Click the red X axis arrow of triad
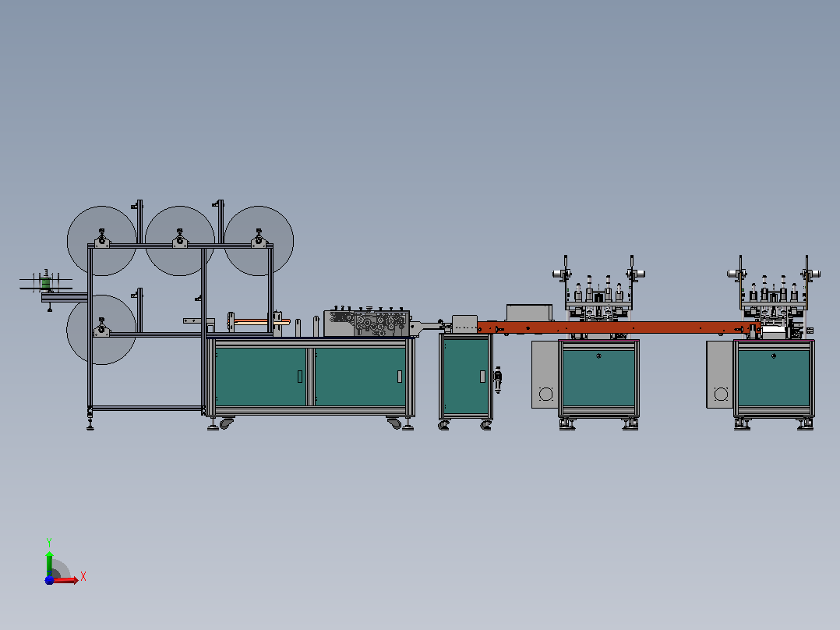Screen dimensions: 840x630 pyautogui.click(x=65, y=580)
